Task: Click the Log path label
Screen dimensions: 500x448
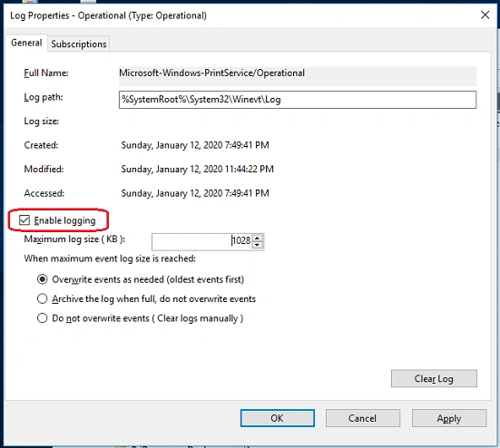Action: point(44,97)
